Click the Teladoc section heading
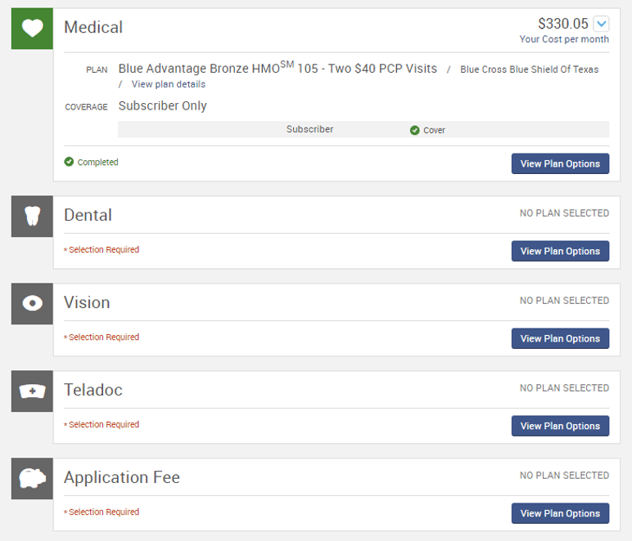Viewport: 632px width, 541px height. coord(93,390)
